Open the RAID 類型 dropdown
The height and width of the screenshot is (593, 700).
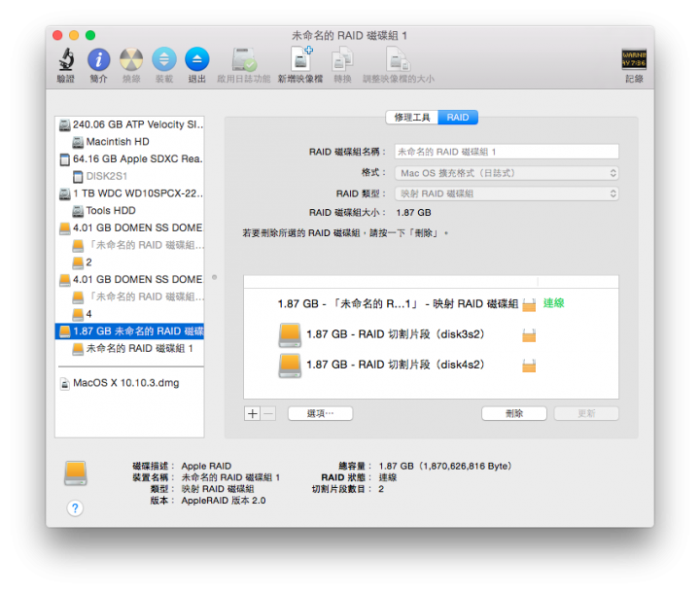tap(507, 193)
